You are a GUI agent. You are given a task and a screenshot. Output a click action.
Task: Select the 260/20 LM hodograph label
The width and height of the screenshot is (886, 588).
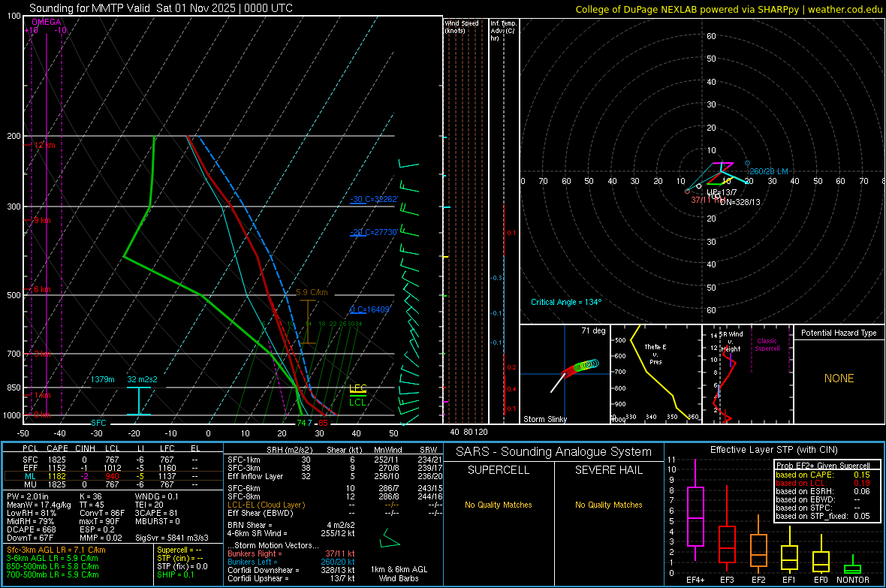[x=768, y=171]
